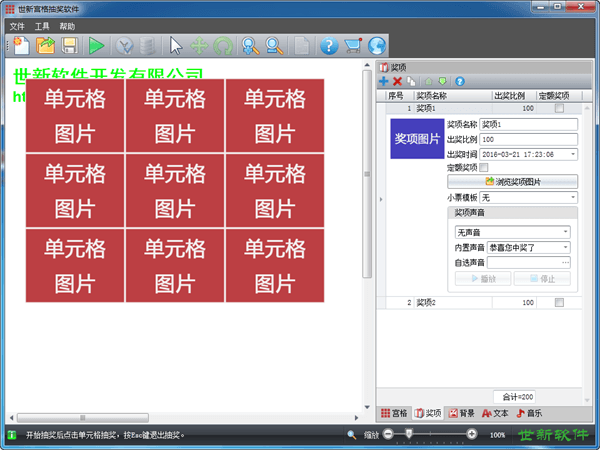Open the 出奖时间 date dropdown
The image size is (600, 450).
[573, 154]
